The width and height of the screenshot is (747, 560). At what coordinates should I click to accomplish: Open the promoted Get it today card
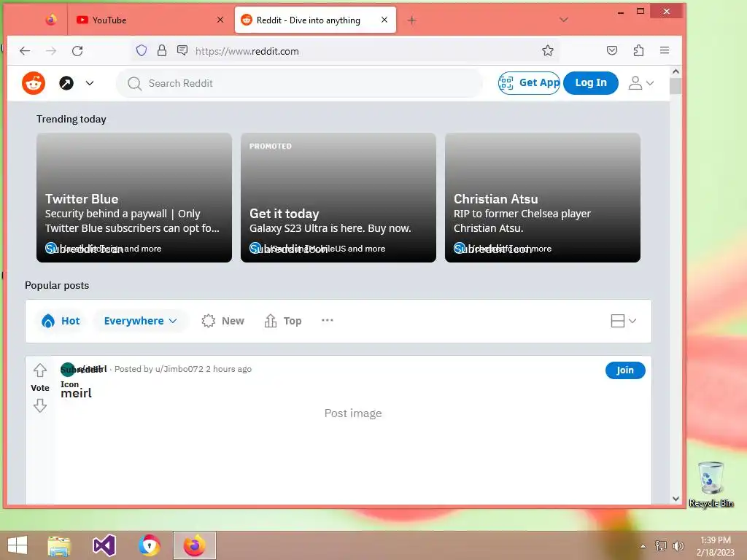(338, 198)
